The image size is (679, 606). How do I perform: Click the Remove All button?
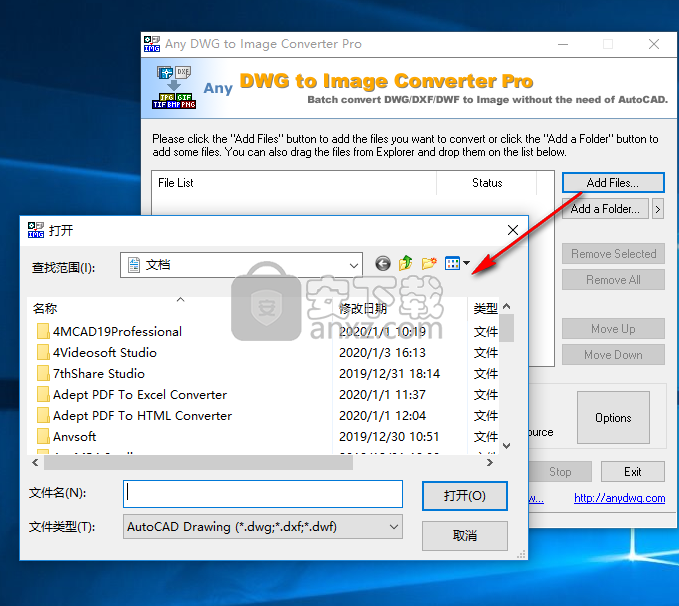[614, 280]
